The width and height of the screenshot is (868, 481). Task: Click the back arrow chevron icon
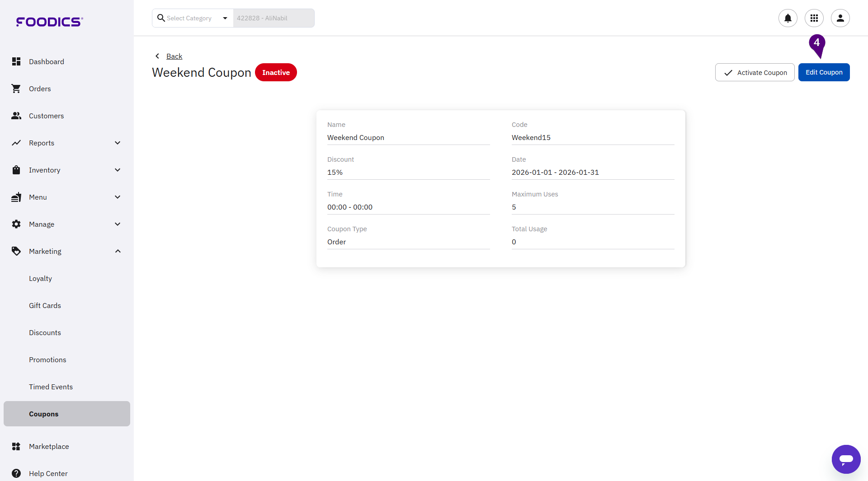157,56
